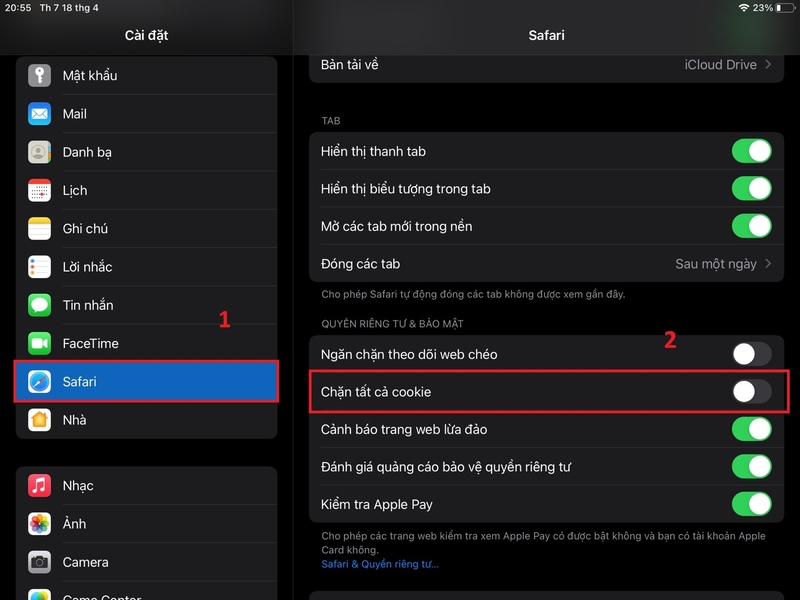Tap the FaceTime camera icon
The height and width of the screenshot is (600, 800).
point(39,343)
